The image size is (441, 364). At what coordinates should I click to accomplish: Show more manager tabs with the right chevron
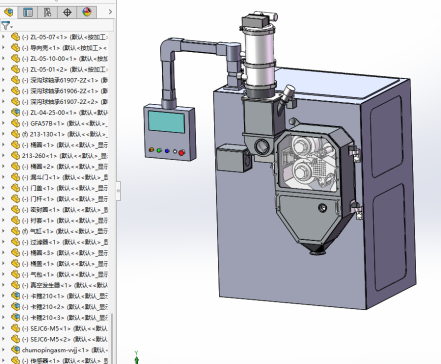(x=110, y=12)
